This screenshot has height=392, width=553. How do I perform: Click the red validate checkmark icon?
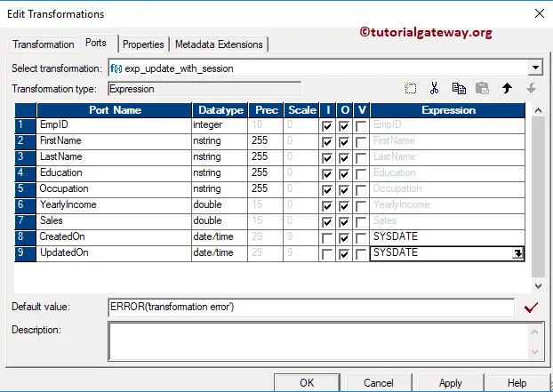coord(532,308)
